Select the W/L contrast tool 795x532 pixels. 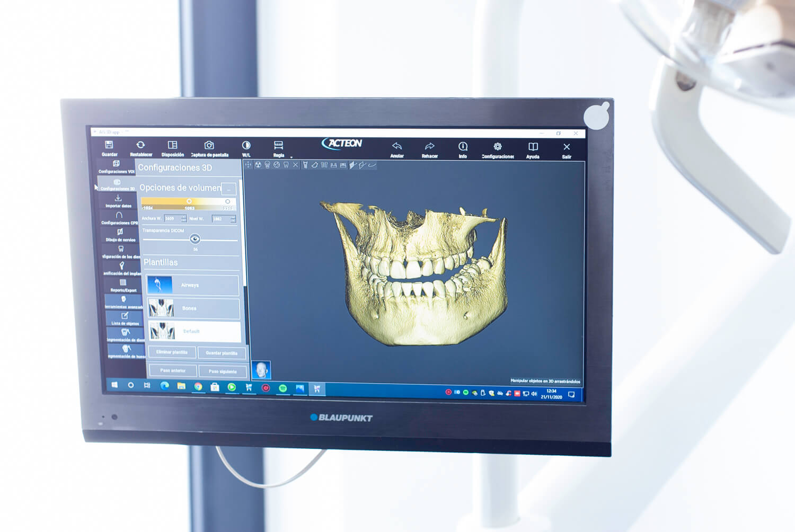[246, 146]
